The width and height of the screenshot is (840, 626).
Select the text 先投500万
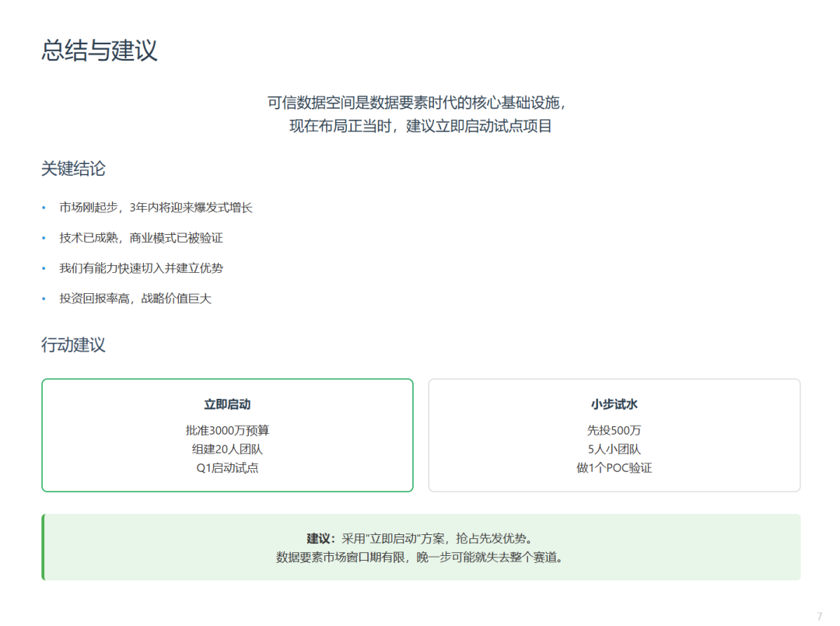[614, 430]
